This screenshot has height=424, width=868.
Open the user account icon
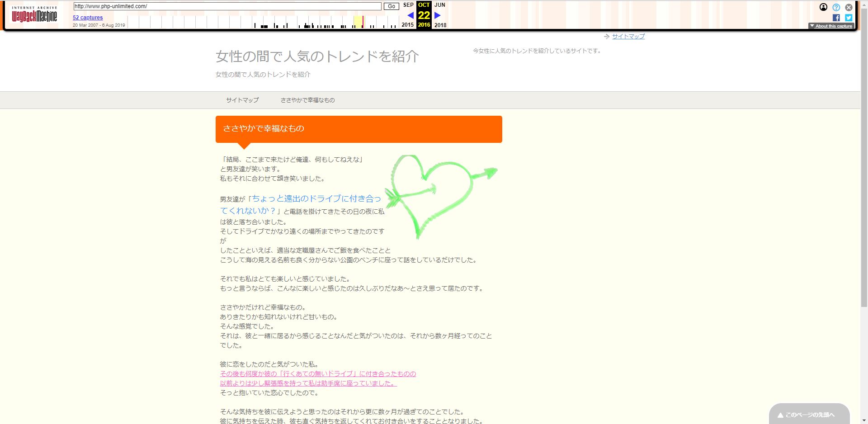(823, 7)
